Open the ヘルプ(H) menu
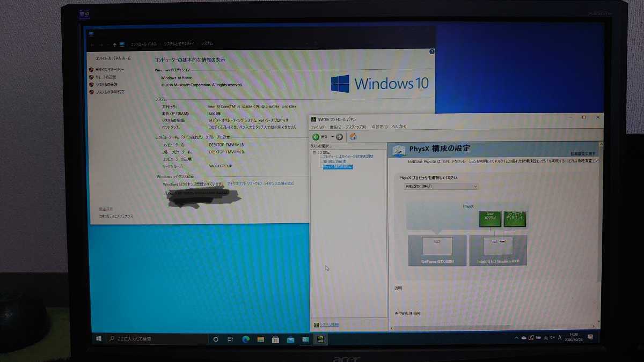This screenshot has height=362, width=644. pyautogui.click(x=399, y=127)
